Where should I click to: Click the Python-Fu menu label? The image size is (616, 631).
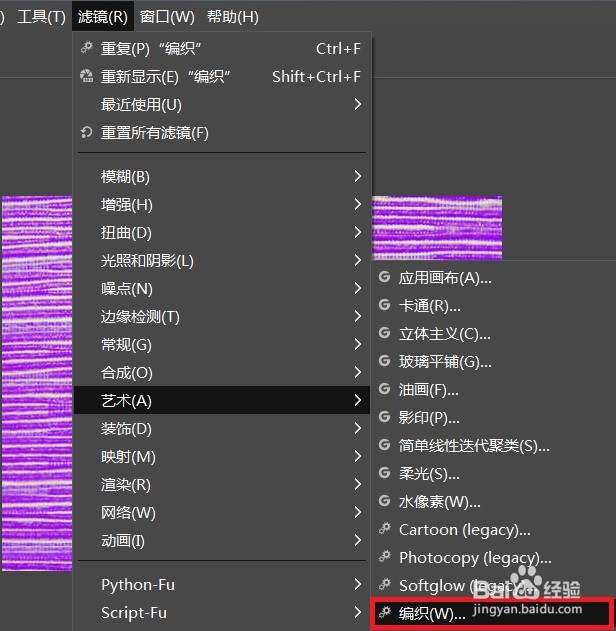click(138, 585)
